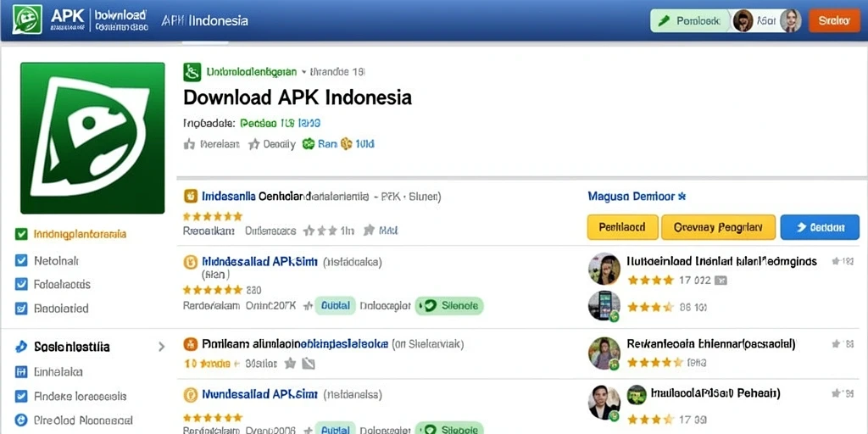Image resolution: width=868 pixels, height=434 pixels.
Task: Click the green app icon before Peheah title
Action: 636,394
